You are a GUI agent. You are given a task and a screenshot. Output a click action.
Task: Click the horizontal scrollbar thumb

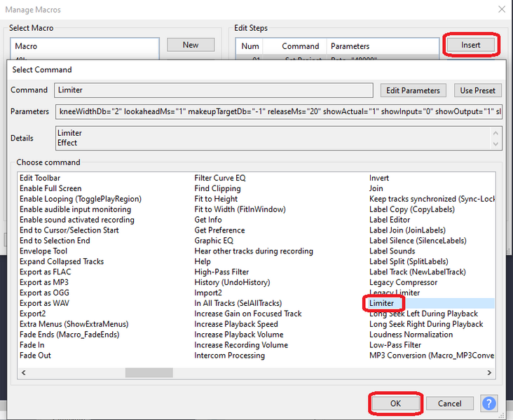pyautogui.click(x=149, y=373)
